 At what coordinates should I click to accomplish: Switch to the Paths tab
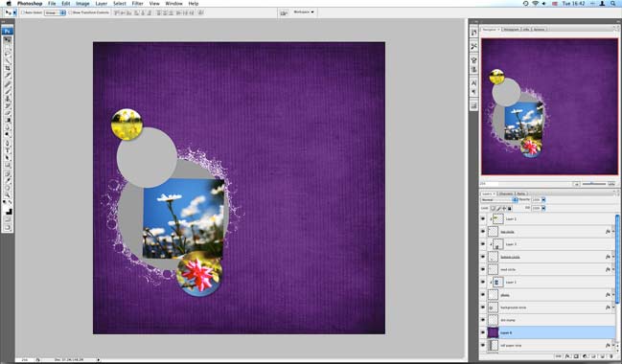point(520,193)
